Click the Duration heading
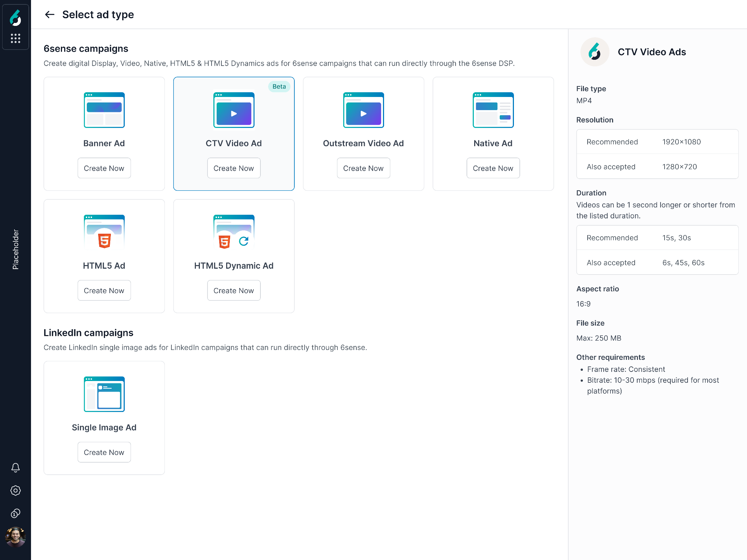Viewport: 747px width, 560px height. [x=591, y=193]
